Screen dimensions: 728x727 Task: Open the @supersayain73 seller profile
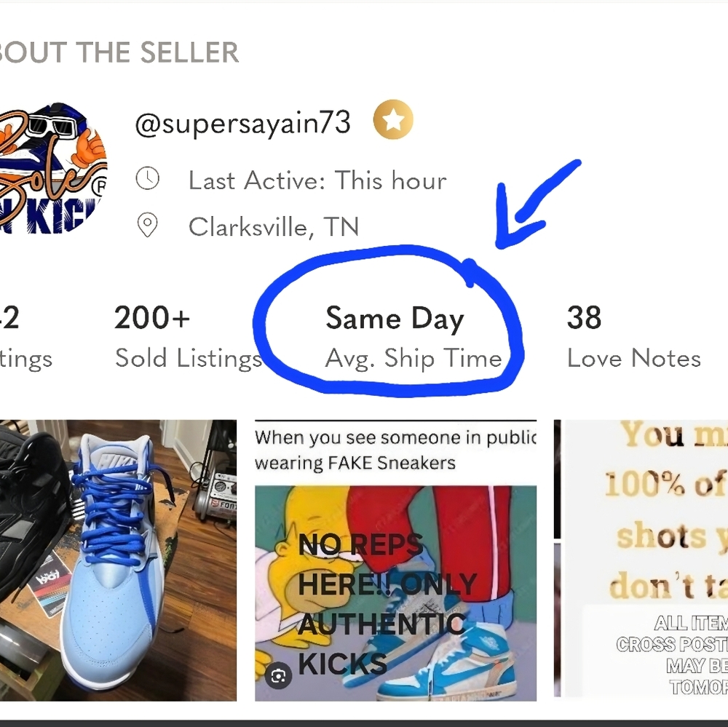tap(242, 123)
